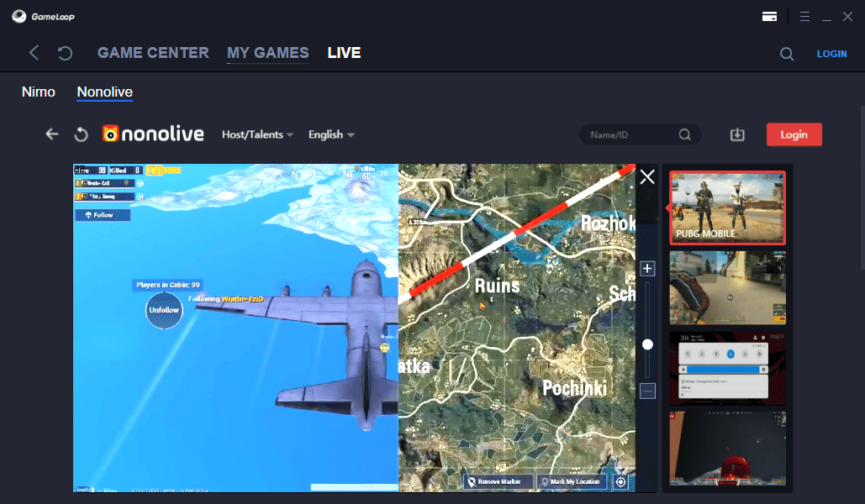This screenshot has height=504, width=865.
Task: Click the GameLoop logo
Action: pyautogui.click(x=43, y=17)
